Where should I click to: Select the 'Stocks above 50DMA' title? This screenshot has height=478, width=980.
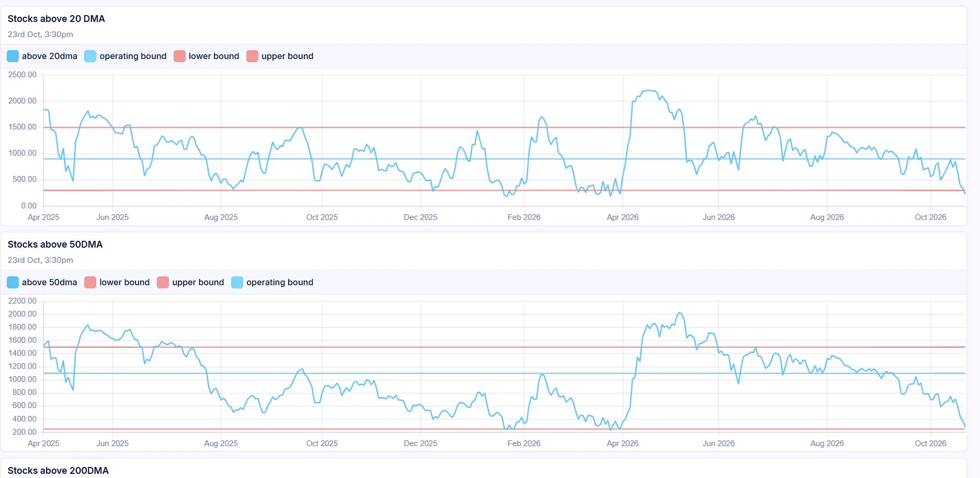[x=55, y=244]
